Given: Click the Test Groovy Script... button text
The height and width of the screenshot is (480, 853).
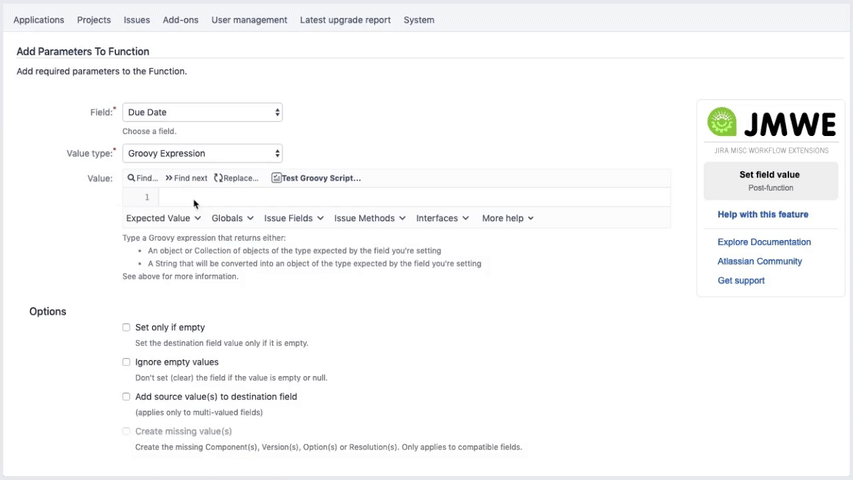Looking at the screenshot, I should (322, 178).
